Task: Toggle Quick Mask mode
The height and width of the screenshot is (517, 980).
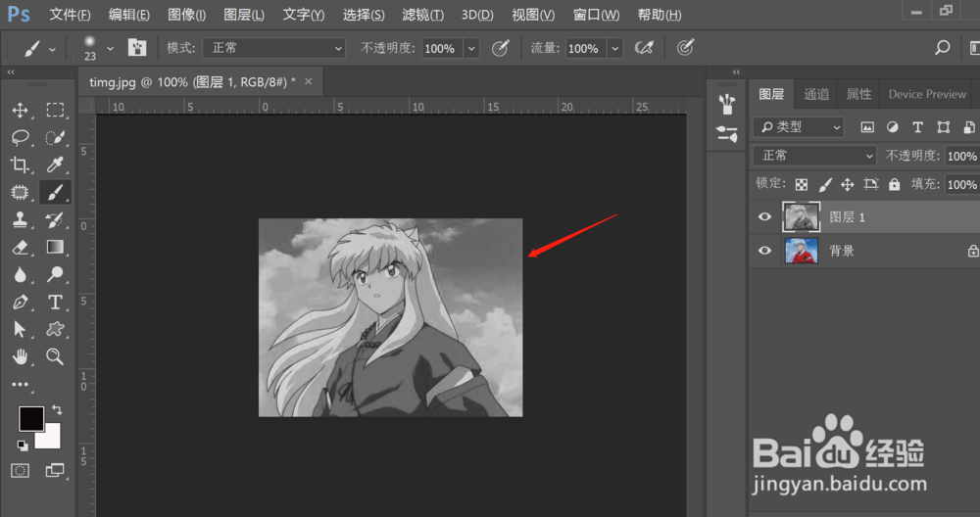Action: tap(20, 471)
